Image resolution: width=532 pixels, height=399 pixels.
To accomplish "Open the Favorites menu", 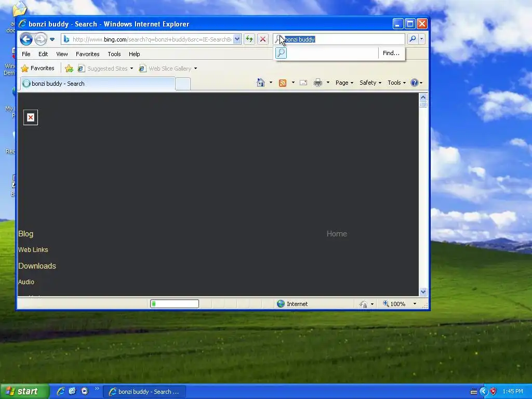I will tap(87, 54).
